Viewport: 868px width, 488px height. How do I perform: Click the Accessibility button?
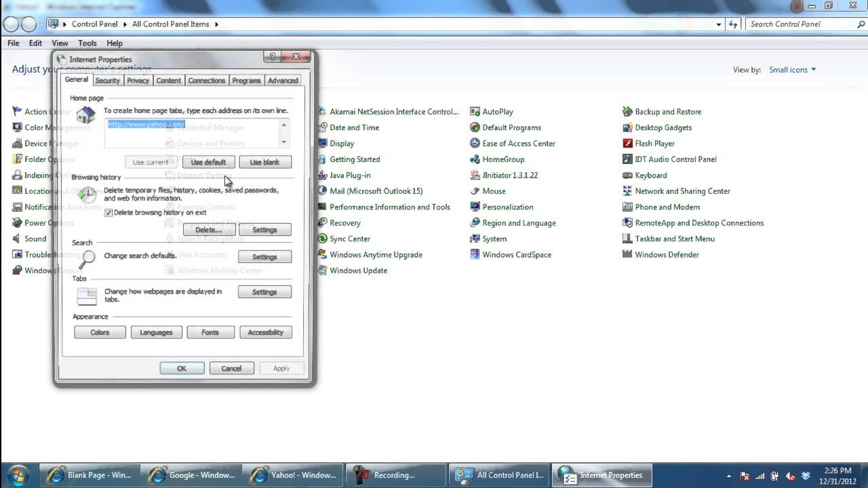[x=265, y=332]
